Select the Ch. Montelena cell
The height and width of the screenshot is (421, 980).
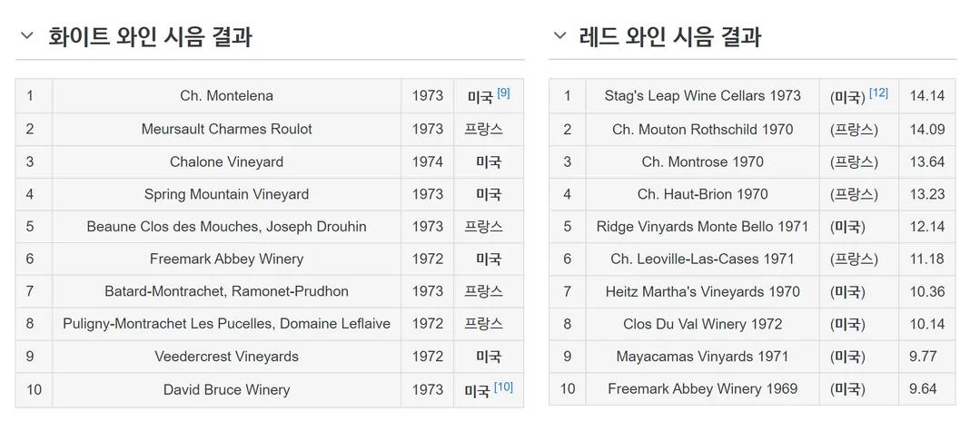[226, 96]
